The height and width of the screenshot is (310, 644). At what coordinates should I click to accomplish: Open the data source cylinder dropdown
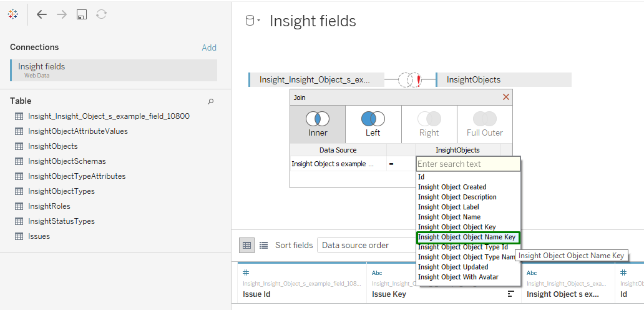(252, 21)
